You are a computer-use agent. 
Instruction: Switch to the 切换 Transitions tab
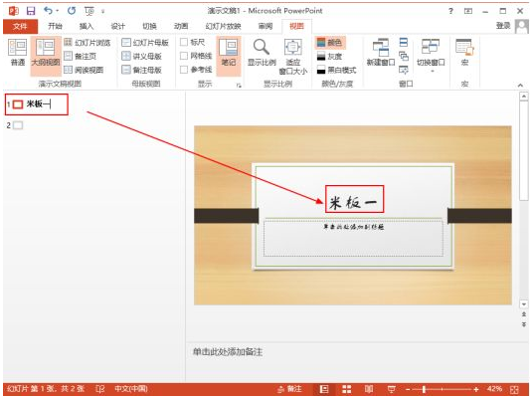coord(149,26)
